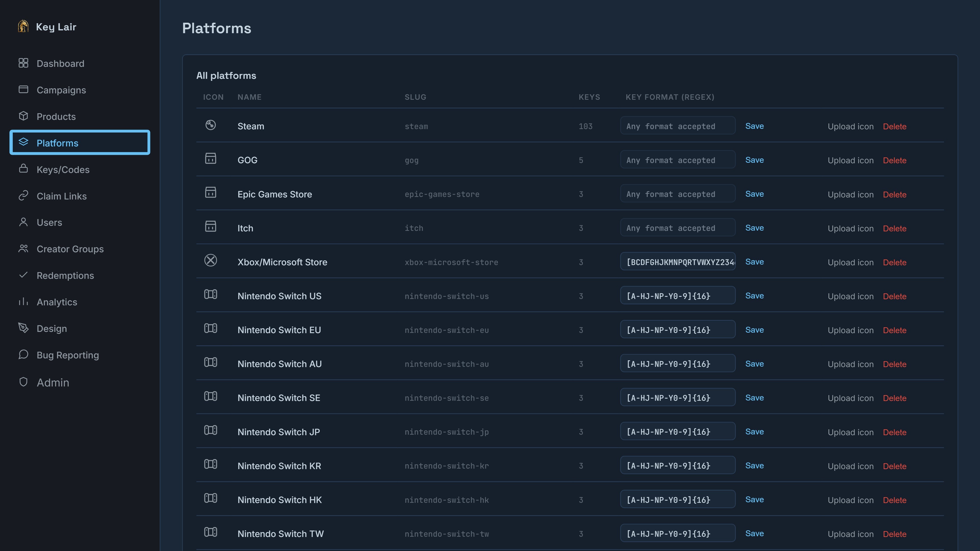The width and height of the screenshot is (980, 551).
Task: Delete the Steam platform
Action: click(x=895, y=126)
